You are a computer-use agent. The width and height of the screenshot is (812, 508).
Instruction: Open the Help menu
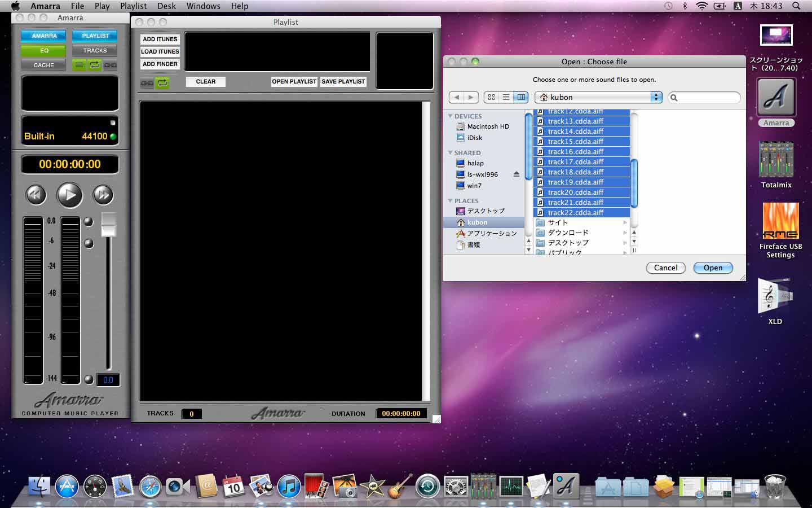240,6
